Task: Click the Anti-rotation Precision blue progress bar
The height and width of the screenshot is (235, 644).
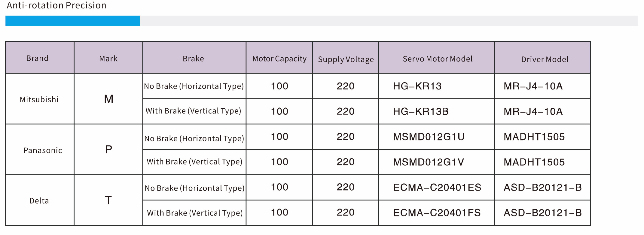Action: (x=73, y=21)
